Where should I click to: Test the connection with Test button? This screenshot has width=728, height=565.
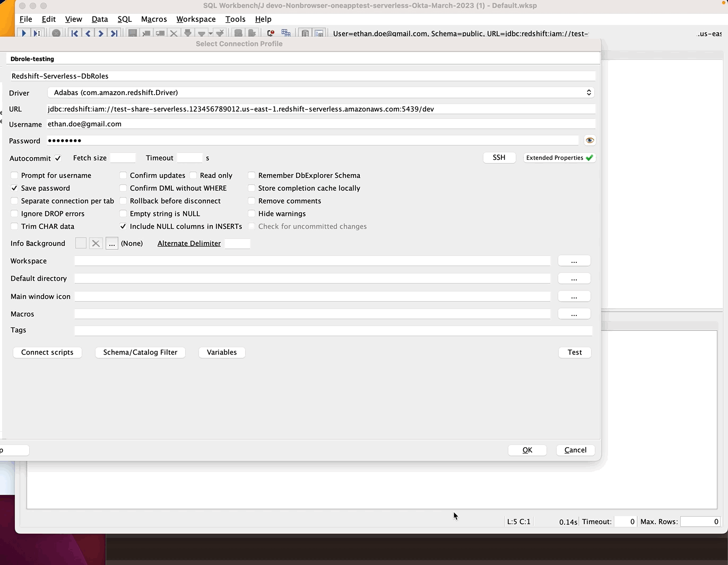(575, 352)
